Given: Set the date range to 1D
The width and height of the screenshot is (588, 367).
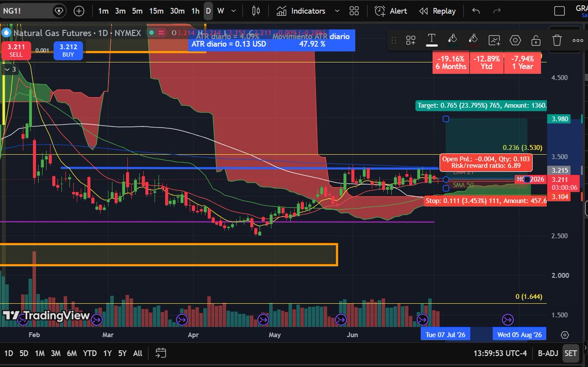Looking at the screenshot, I should tap(8, 353).
